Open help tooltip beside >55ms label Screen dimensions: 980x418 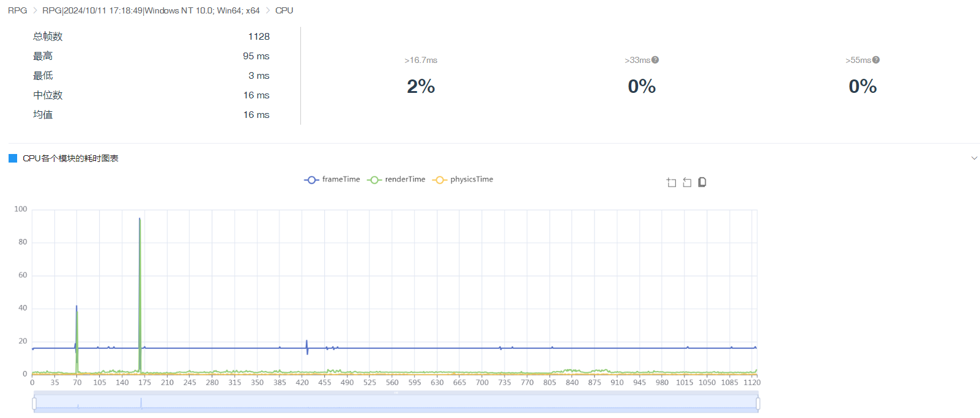[876, 60]
